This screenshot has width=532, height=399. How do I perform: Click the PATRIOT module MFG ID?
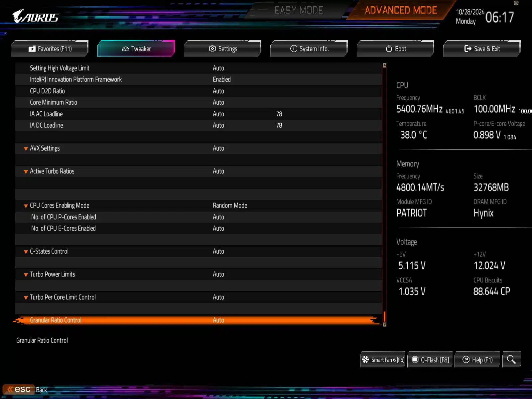(x=411, y=213)
